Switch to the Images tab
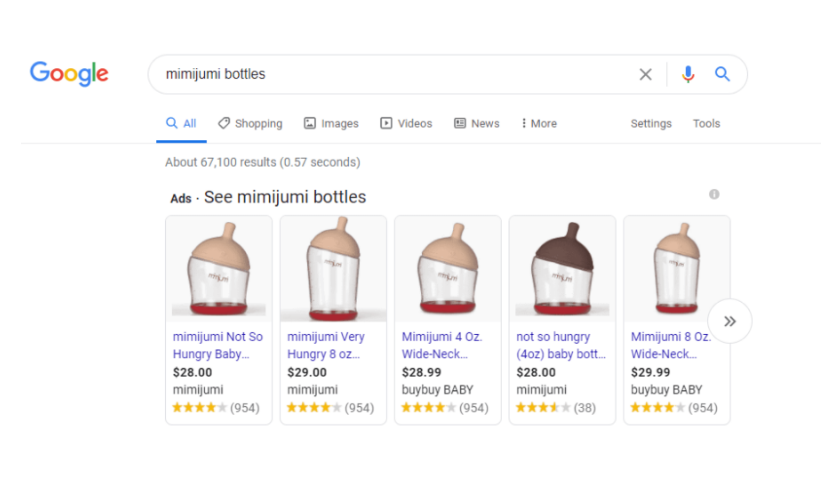 331,124
